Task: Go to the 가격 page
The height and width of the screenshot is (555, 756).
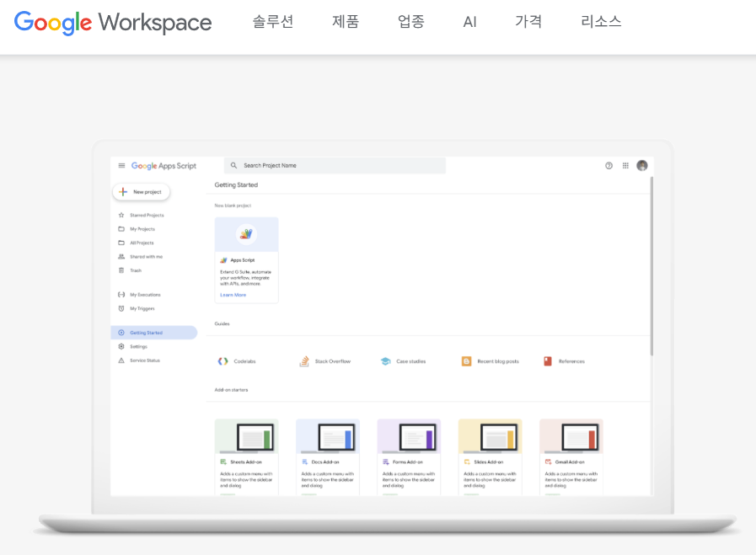Action: 528,21
